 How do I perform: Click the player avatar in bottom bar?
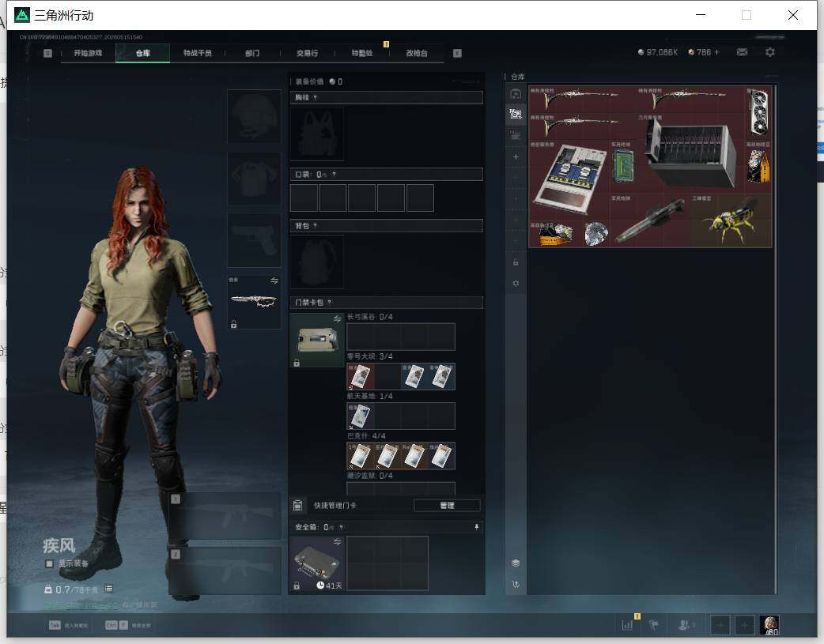770,625
